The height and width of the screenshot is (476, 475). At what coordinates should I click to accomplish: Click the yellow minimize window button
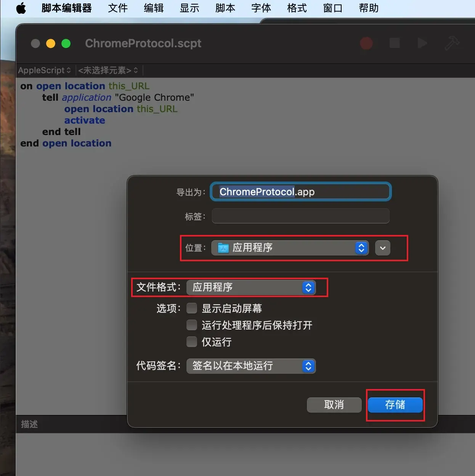51,43
